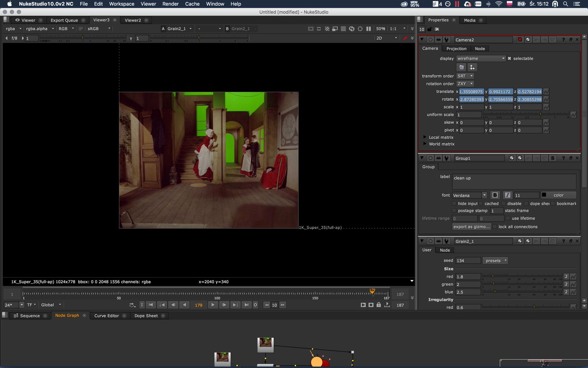Image resolution: width=588 pixels, height=368 pixels.
Task: Enable the full-frame processing lines icon
Action: tap(343, 29)
